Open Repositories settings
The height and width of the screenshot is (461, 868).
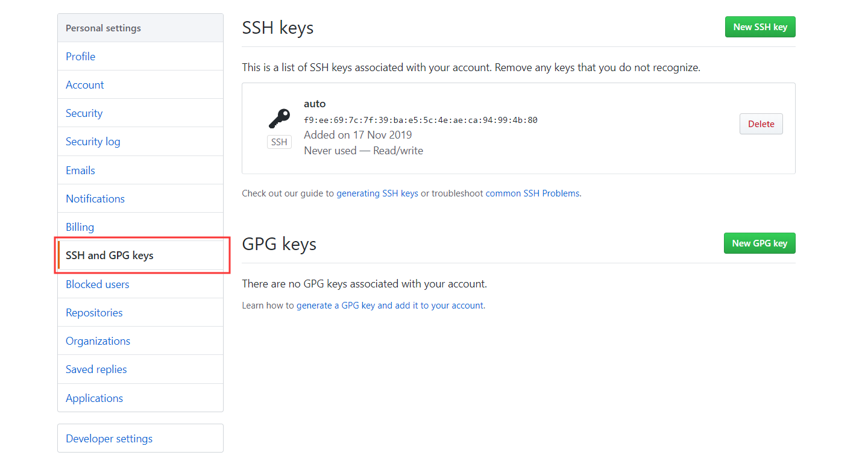94,312
